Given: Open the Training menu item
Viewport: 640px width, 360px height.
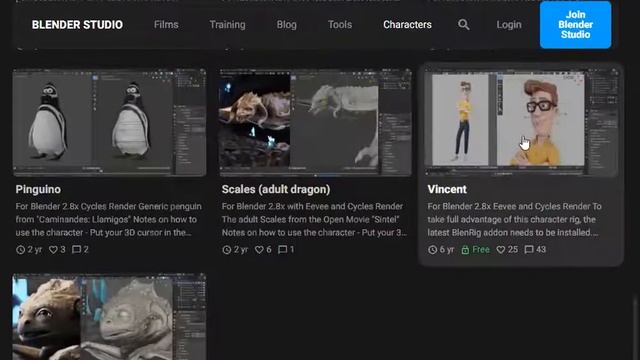Looking at the screenshot, I should coord(227,25).
